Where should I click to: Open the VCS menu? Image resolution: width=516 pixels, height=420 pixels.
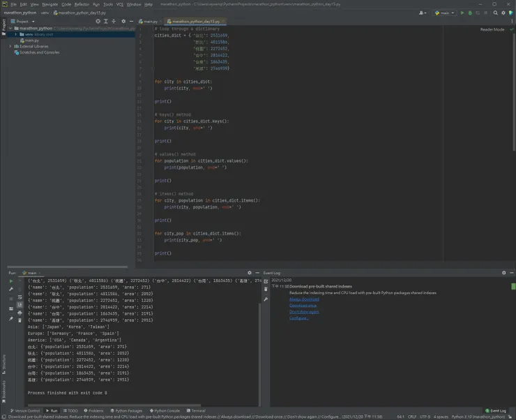pyautogui.click(x=120, y=4)
